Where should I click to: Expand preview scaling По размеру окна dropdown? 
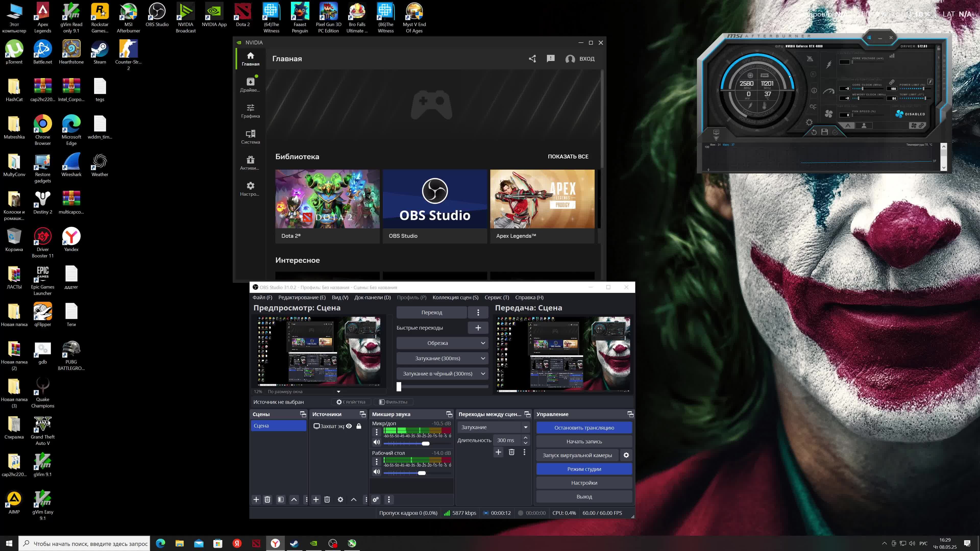click(338, 392)
